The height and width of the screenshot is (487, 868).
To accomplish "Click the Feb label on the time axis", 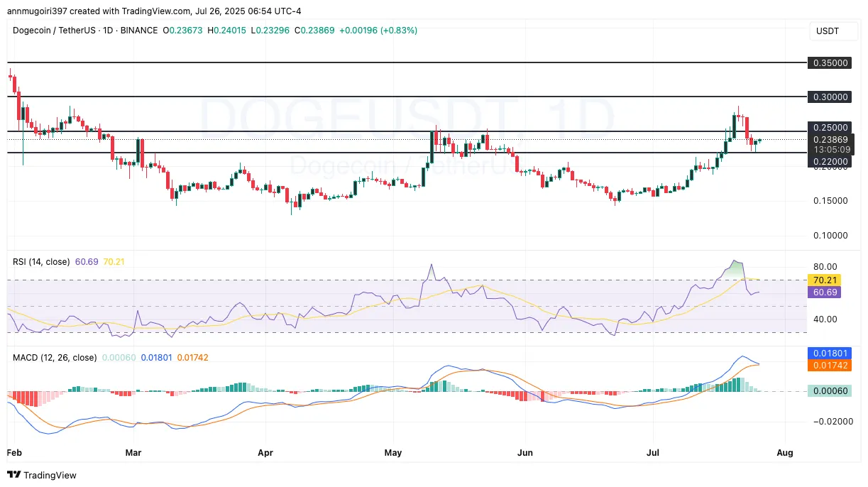I will click(x=15, y=452).
